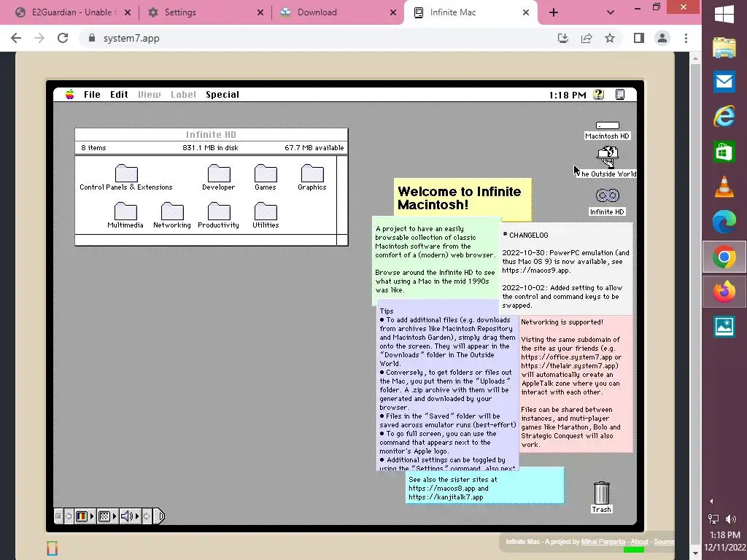Open the sound volume module in Control Strip

[x=130, y=516]
